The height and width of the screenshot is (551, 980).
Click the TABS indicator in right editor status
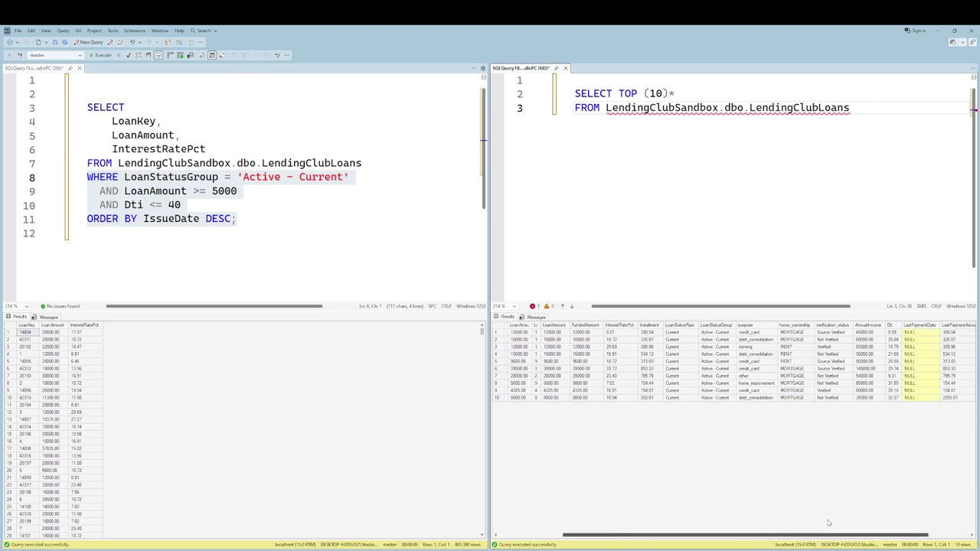pyautogui.click(x=921, y=306)
